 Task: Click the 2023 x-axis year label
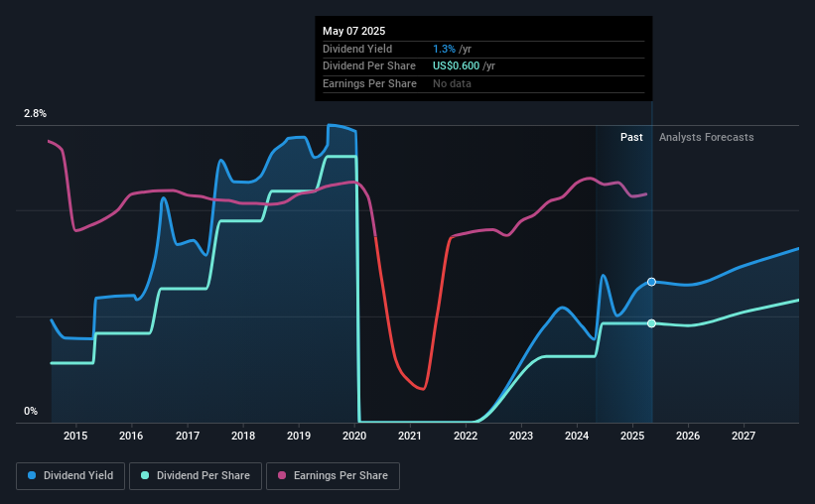521,436
